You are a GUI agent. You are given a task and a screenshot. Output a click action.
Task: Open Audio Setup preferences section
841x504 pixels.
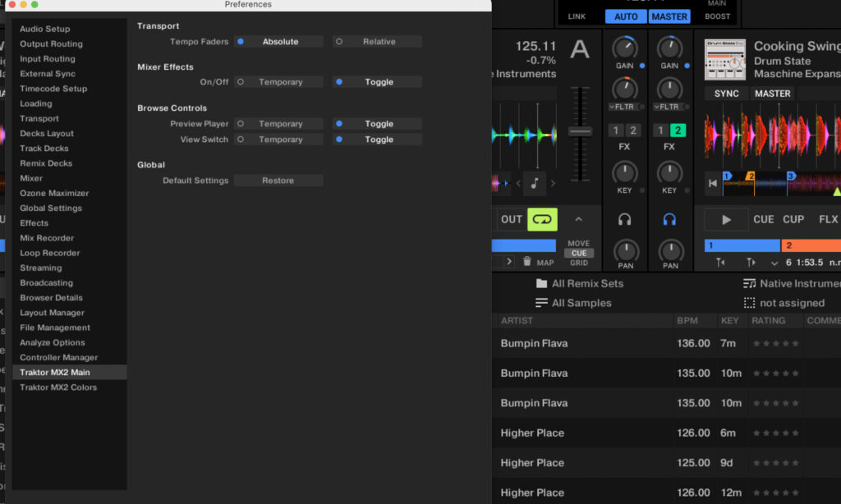45,29
